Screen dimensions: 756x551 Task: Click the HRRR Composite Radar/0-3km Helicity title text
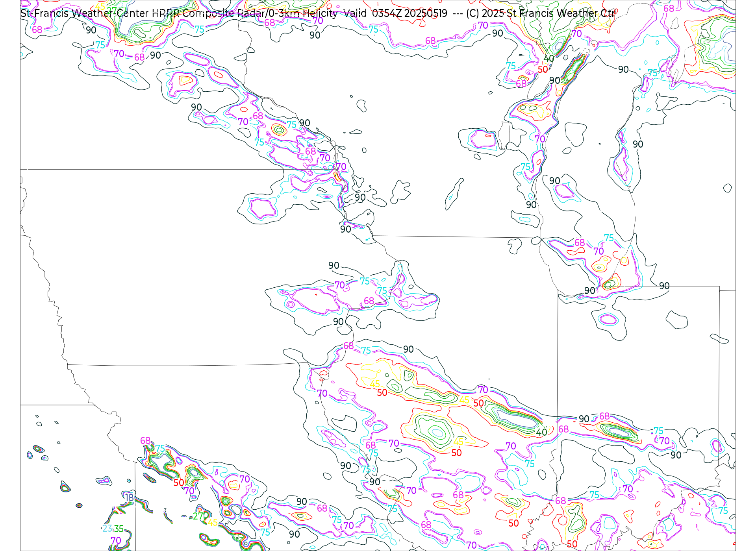click(x=245, y=13)
